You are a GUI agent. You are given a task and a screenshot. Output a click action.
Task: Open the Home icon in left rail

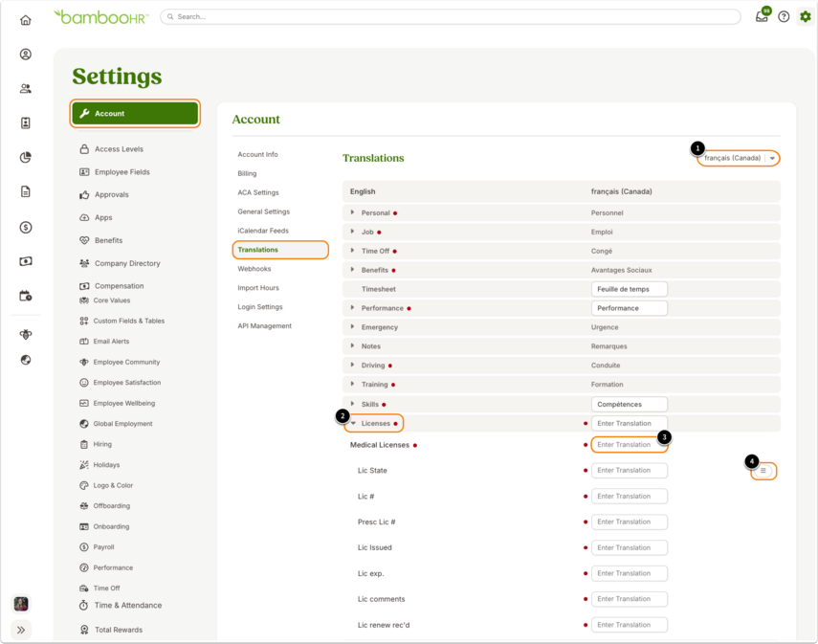pyautogui.click(x=26, y=20)
